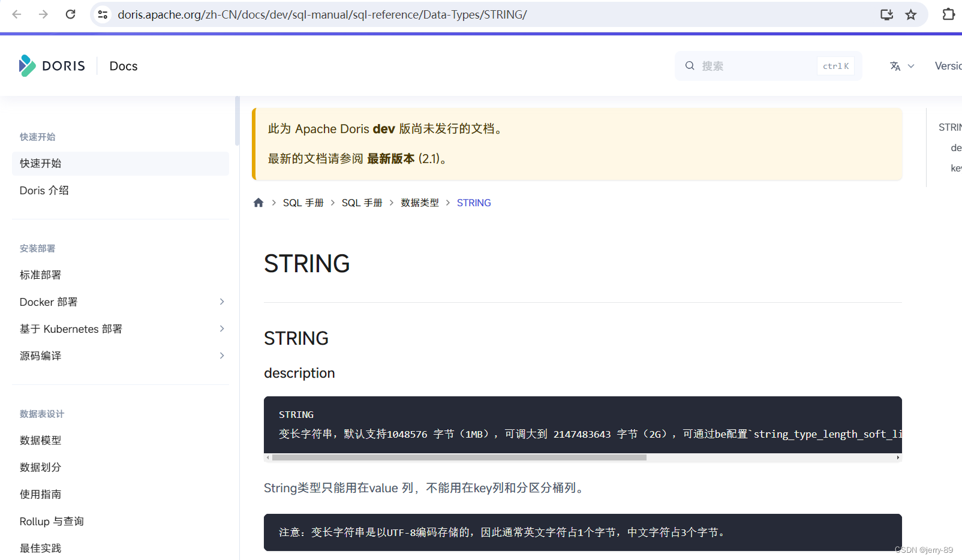Expand the Docker 部署 sidebar section
The height and width of the screenshot is (560, 962).
pos(222,302)
